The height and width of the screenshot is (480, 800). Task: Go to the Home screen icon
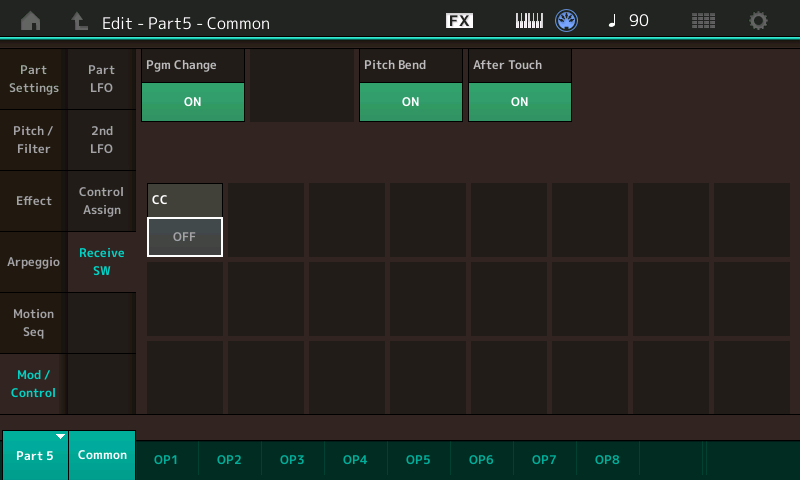31,21
